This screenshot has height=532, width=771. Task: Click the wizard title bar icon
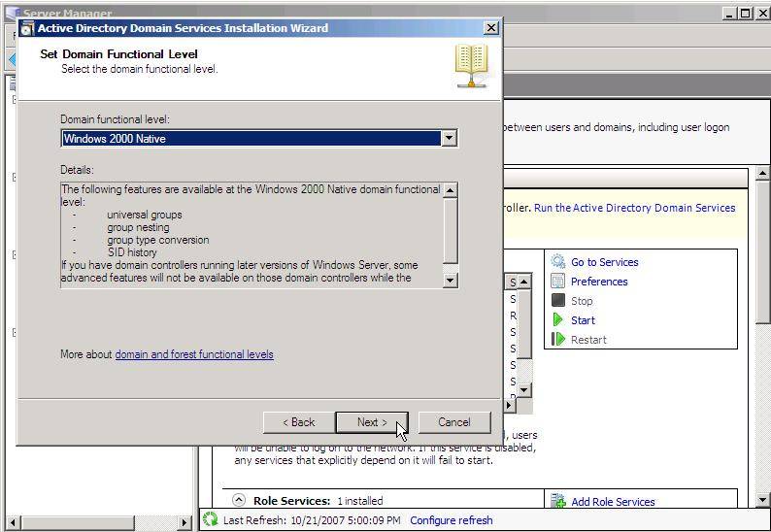[x=27, y=28]
